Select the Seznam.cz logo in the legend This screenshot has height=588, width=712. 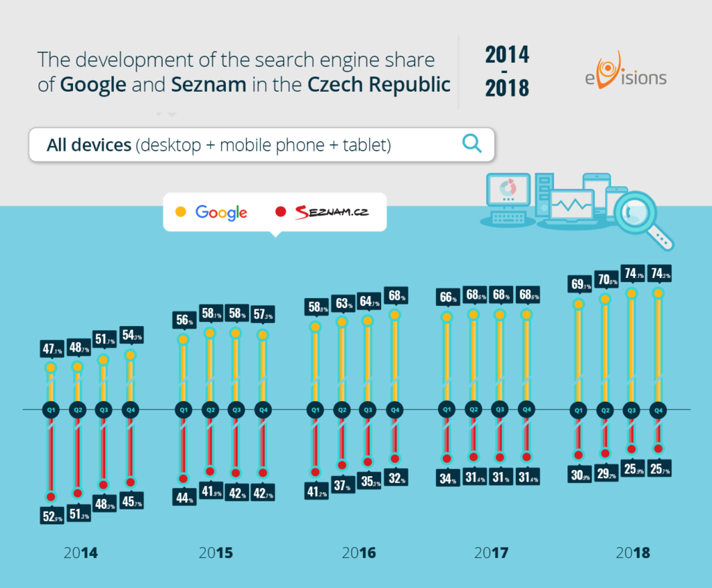(x=332, y=212)
